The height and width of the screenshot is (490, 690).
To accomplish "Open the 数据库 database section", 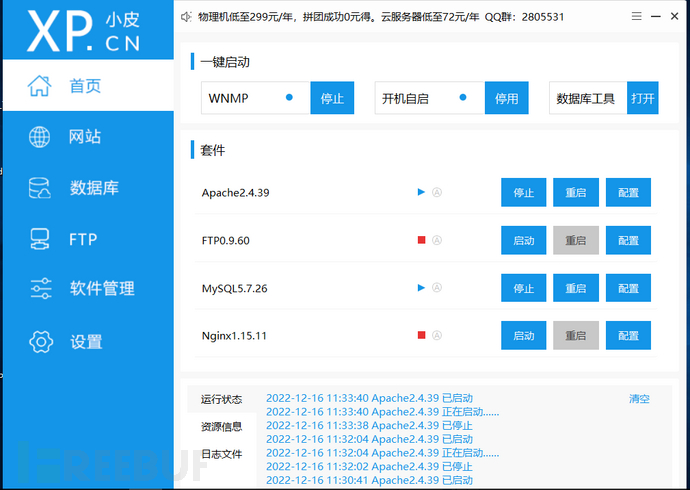I will (88, 188).
